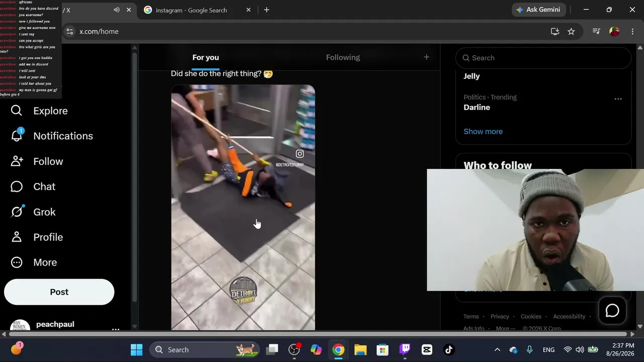Click the X Search input field
The height and width of the screenshot is (362, 644).
[x=543, y=58]
